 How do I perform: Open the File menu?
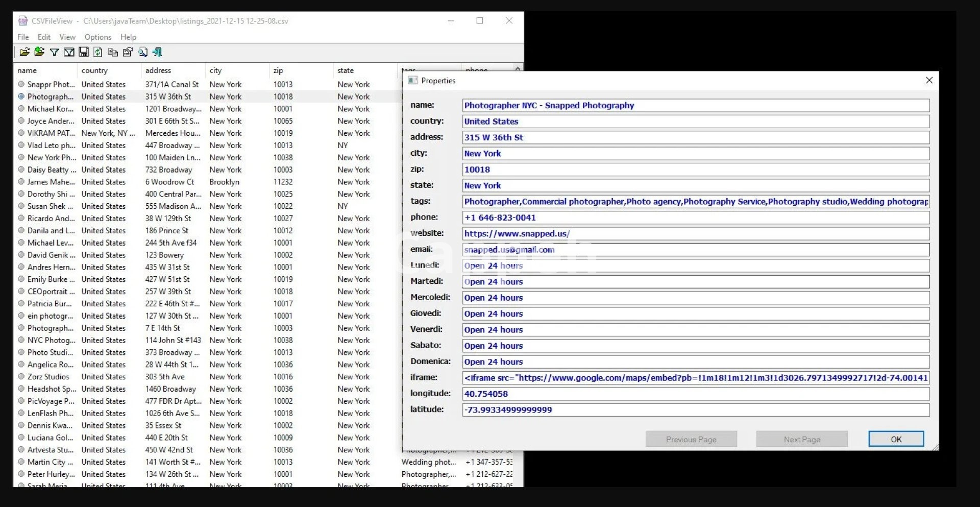pyautogui.click(x=23, y=37)
